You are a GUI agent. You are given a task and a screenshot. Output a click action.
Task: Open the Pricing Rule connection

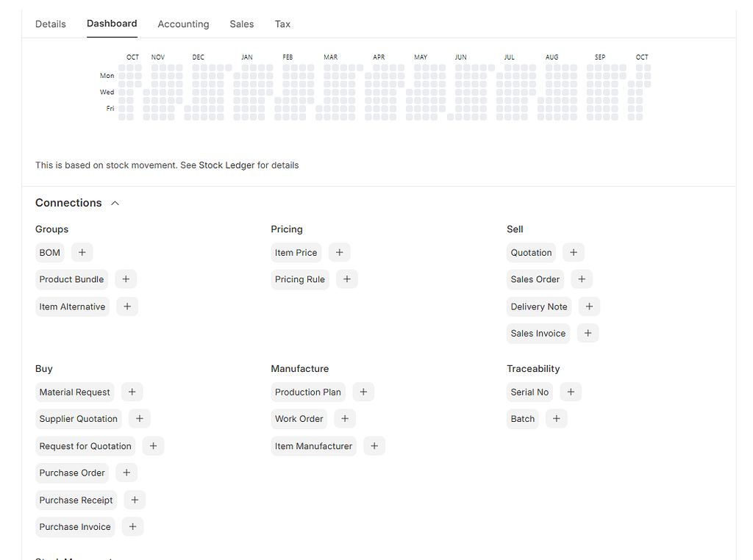pyautogui.click(x=300, y=279)
